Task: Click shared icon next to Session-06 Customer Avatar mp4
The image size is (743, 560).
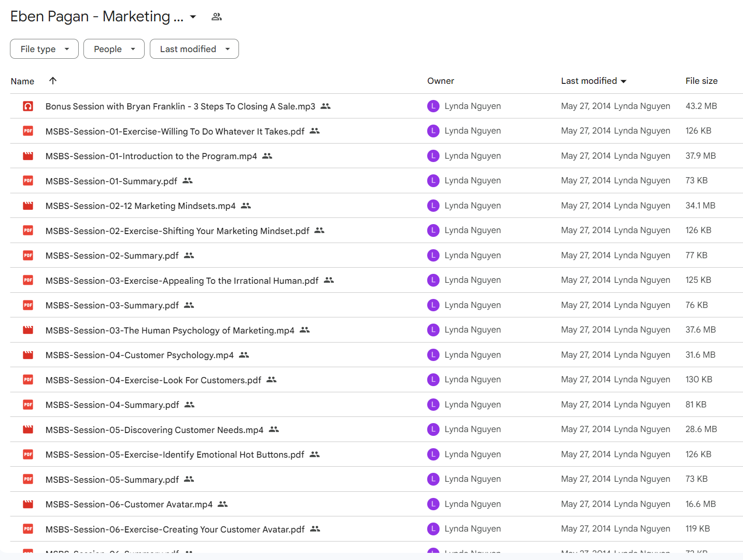Action: tap(222, 504)
